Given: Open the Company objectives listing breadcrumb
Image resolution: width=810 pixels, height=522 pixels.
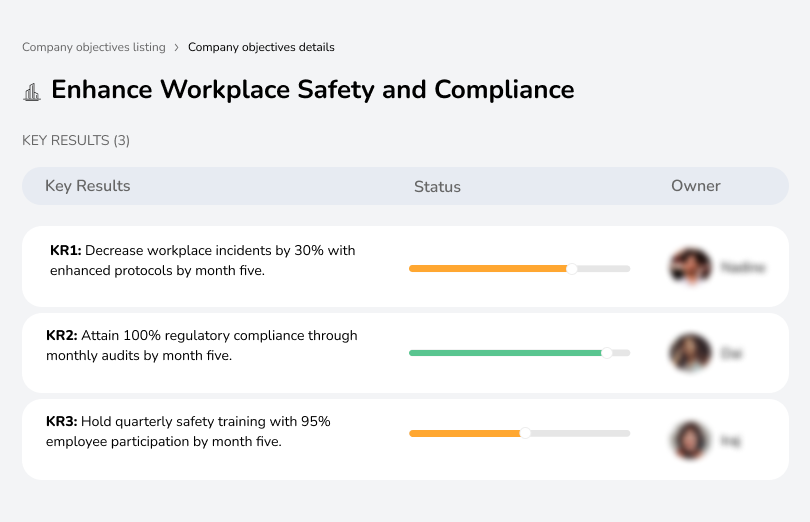Looking at the screenshot, I should [94, 47].
